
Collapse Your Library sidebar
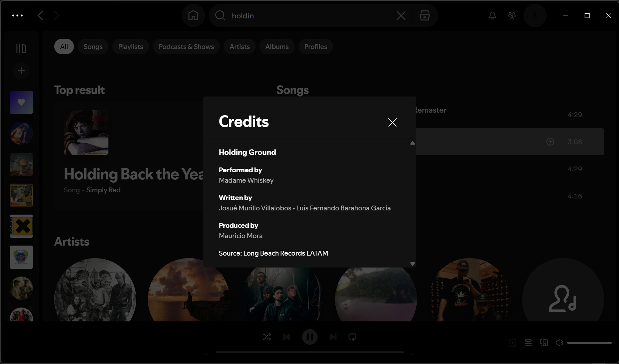click(21, 48)
